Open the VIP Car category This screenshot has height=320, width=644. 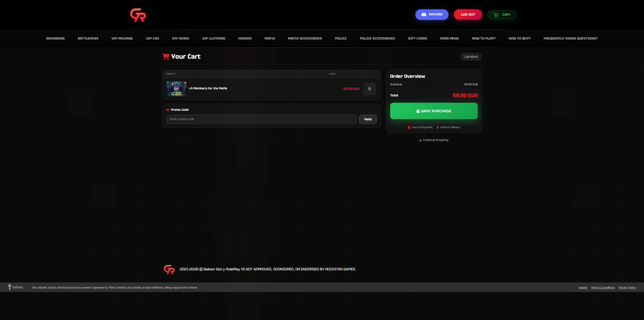click(152, 39)
